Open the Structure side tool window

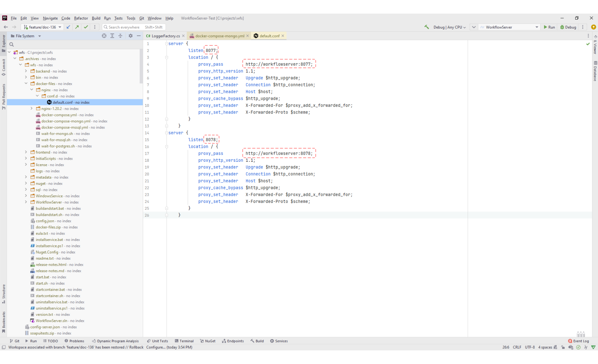pyautogui.click(x=4, y=294)
